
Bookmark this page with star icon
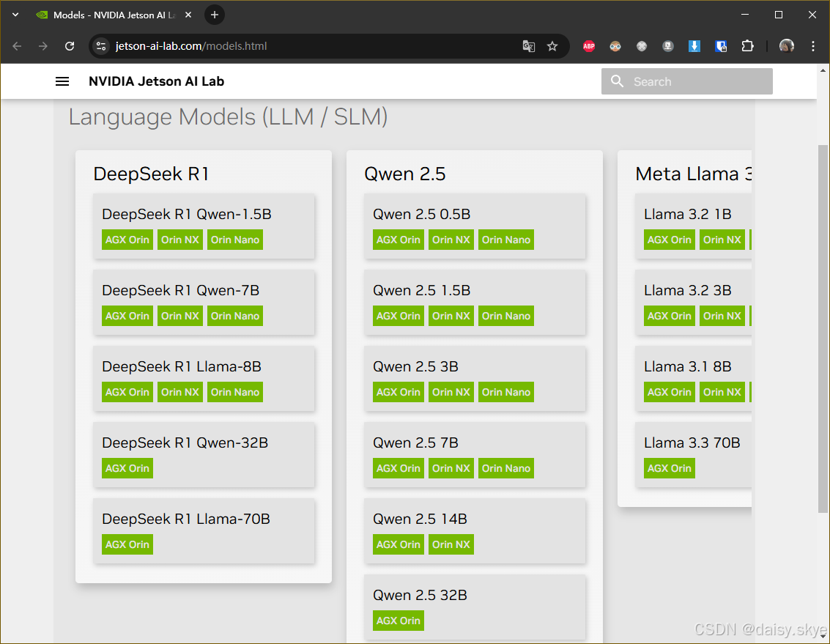552,46
